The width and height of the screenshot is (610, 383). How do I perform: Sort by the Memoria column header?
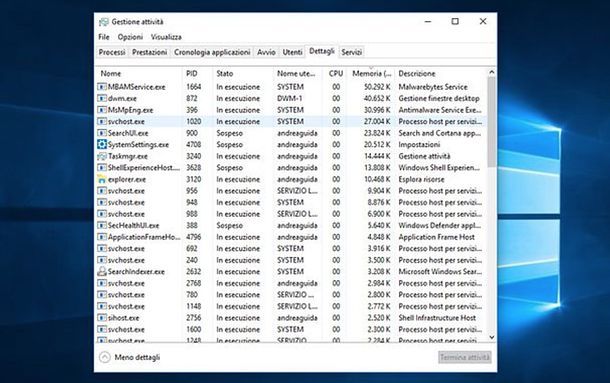tap(372, 74)
